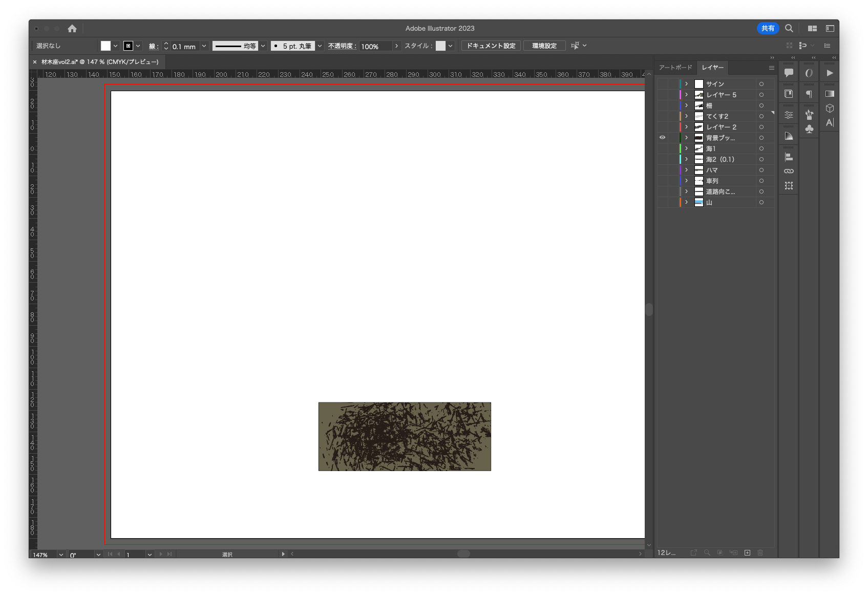Image resolution: width=868 pixels, height=596 pixels.
Task: Open the Links panel chain icon
Action: (x=789, y=171)
